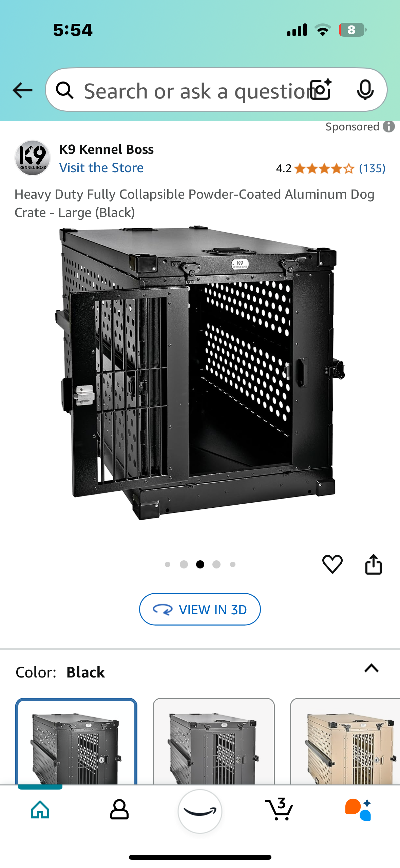Tap the Sponsored info icon
Viewport: 400px width, 868px height.
click(x=389, y=127)
